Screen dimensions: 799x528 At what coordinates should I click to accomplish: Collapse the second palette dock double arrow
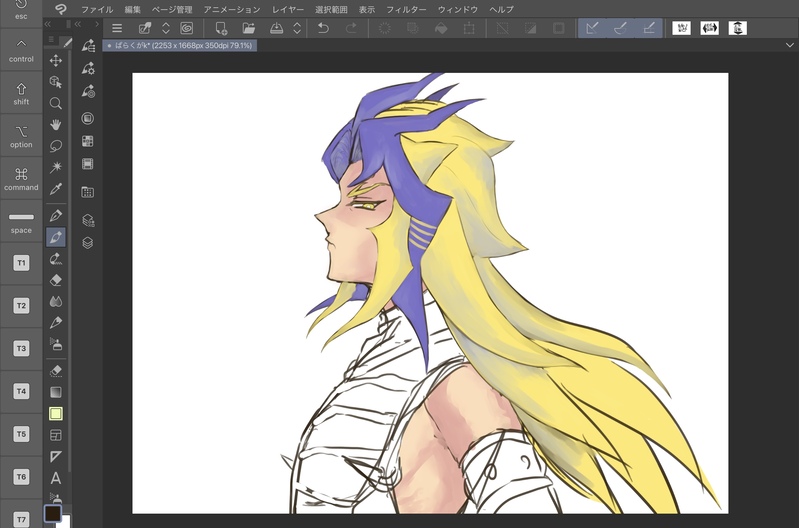78,24
